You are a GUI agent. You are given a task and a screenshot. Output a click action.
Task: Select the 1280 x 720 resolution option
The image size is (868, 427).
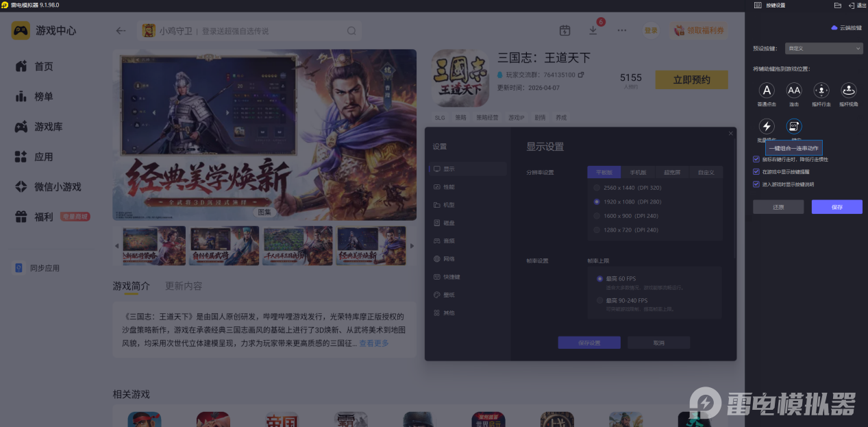(x=597, y=230)
